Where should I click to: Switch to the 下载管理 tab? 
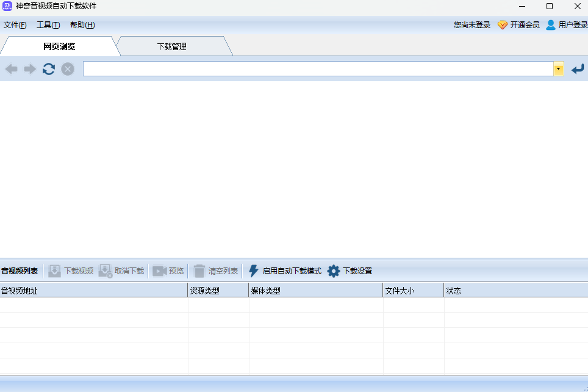171,46
